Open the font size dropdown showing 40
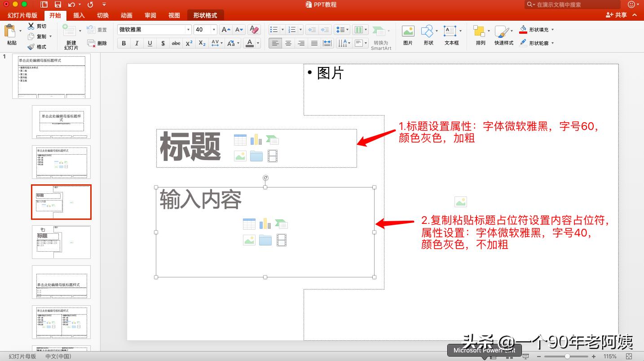Viewport: 644px width, 361px height. (x=213, y=29)
